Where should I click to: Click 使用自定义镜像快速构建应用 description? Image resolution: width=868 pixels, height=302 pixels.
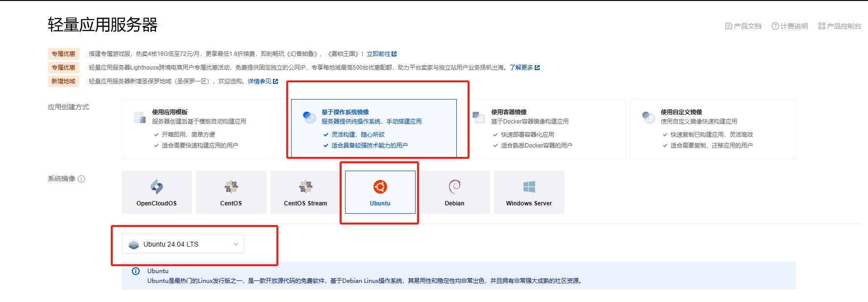pos(699,121)
